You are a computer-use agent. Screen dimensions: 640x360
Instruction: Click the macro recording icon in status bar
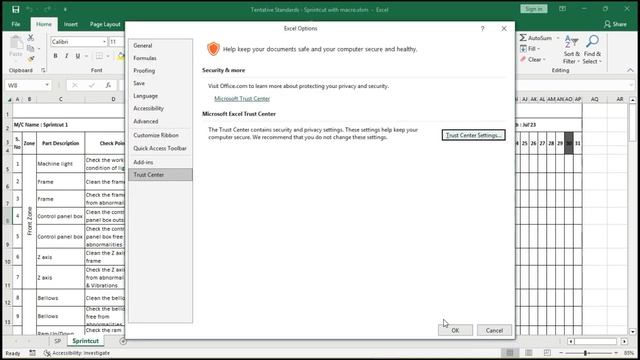[x=32, y=353]
